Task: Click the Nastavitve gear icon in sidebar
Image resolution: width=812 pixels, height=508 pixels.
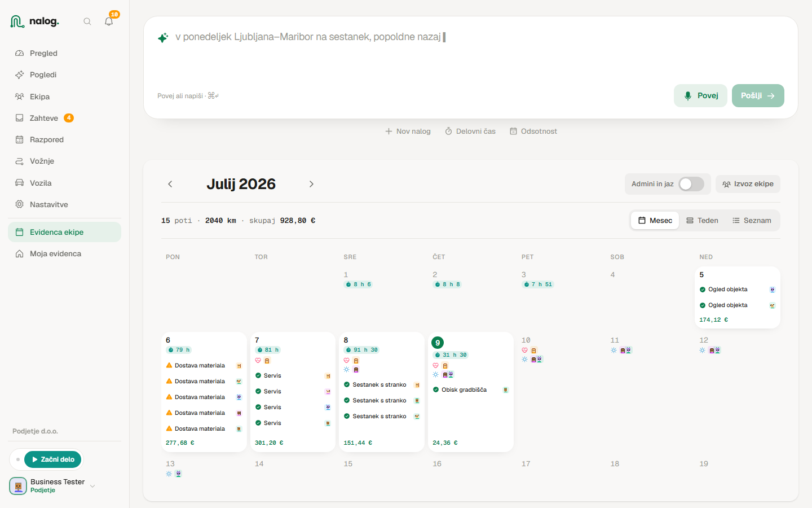Action: 19,204
